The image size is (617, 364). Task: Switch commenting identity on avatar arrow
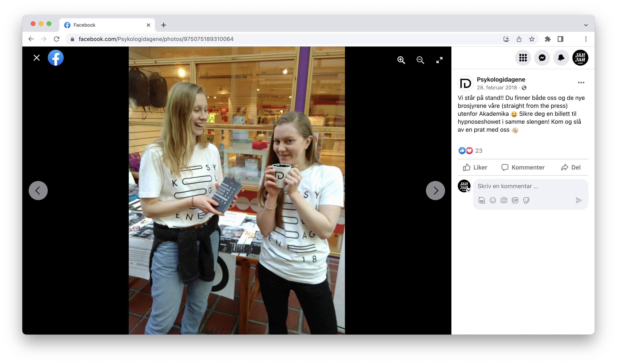click(x=469, y=190)
